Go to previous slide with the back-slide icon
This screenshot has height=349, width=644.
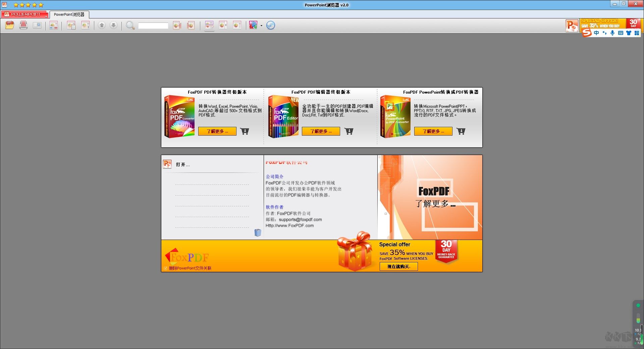coord(177,25)
